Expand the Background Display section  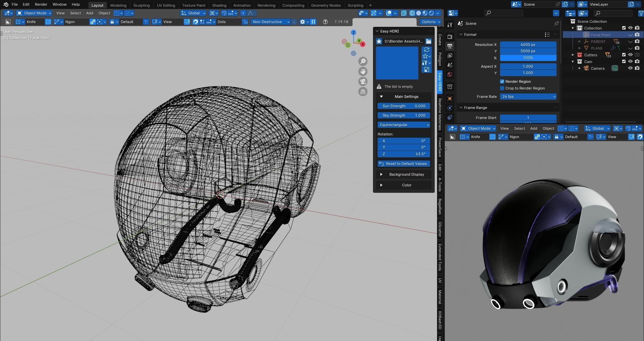(x=404, y=174)
